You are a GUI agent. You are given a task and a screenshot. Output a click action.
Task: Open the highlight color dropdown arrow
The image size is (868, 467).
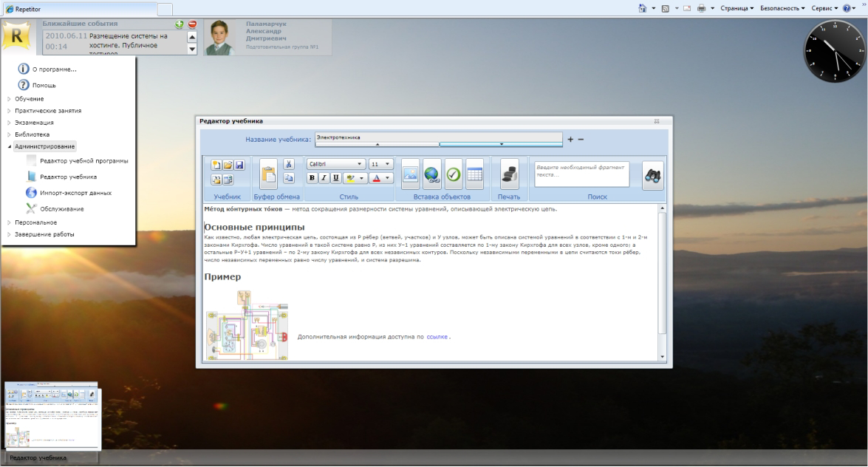click(x=361, y=178)
